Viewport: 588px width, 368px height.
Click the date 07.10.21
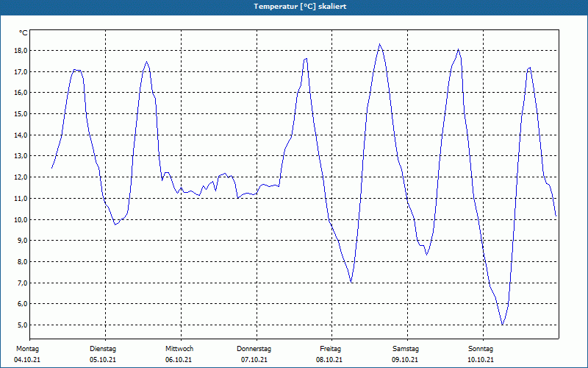pyautogui.click(x=254, y=360)
